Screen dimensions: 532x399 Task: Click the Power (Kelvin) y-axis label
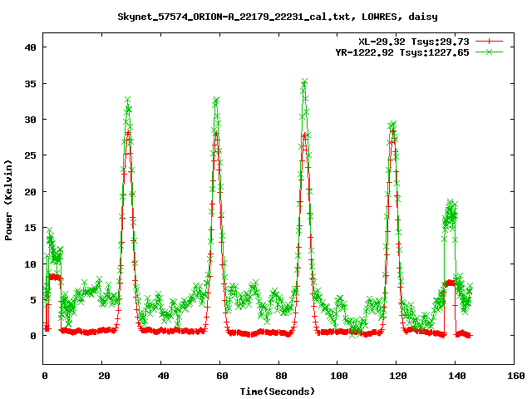(8, 200)
